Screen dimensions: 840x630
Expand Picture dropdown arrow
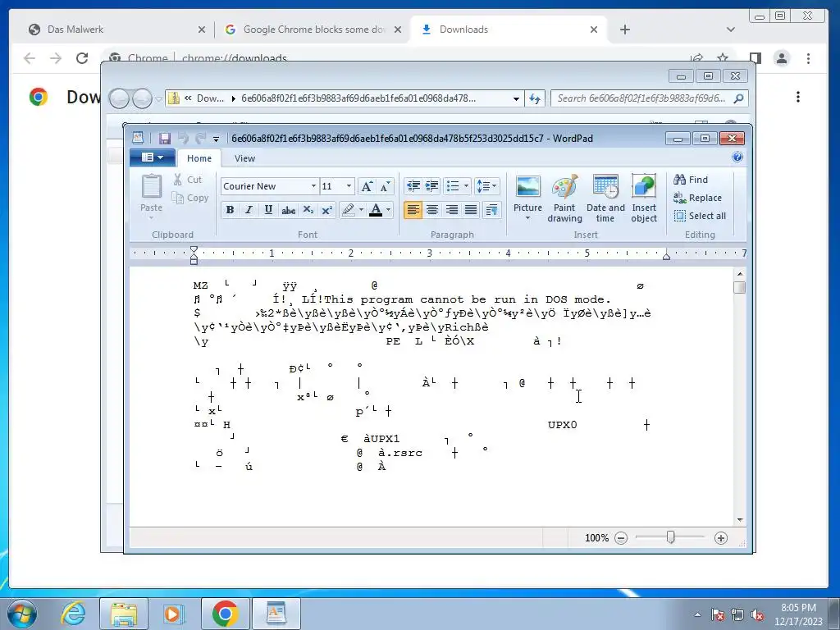527,218
